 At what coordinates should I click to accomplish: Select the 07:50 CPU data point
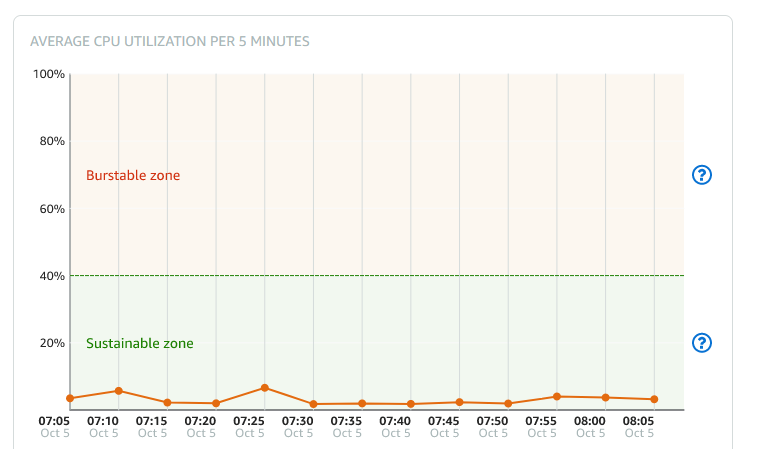tap(508, 404)
